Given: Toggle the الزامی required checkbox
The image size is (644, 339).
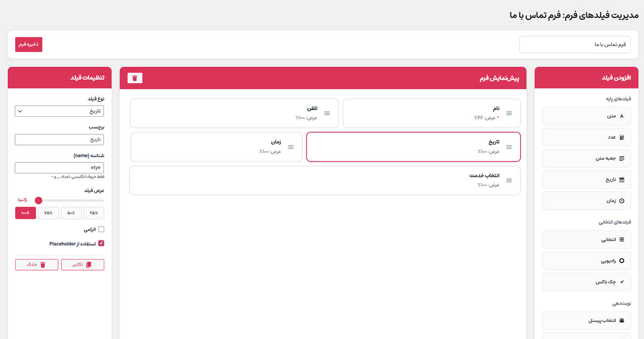Looking at the screenshot, I should 101,229.
